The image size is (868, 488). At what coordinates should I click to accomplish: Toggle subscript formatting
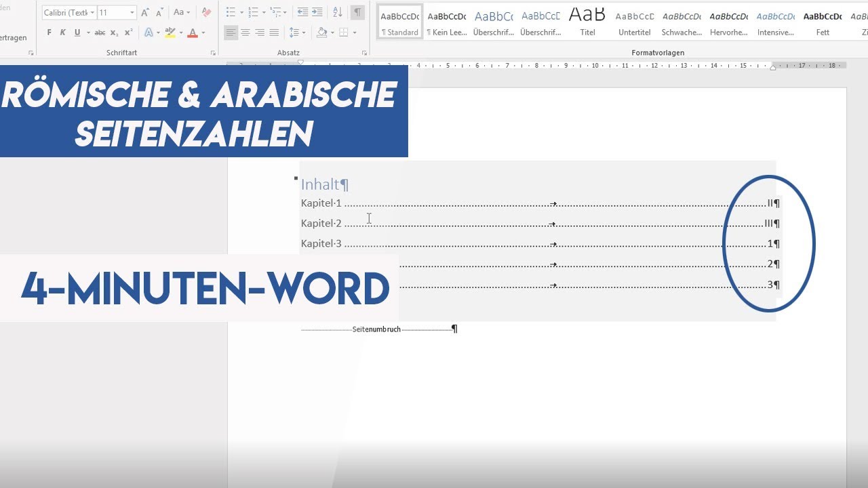[x=114, y=33]
